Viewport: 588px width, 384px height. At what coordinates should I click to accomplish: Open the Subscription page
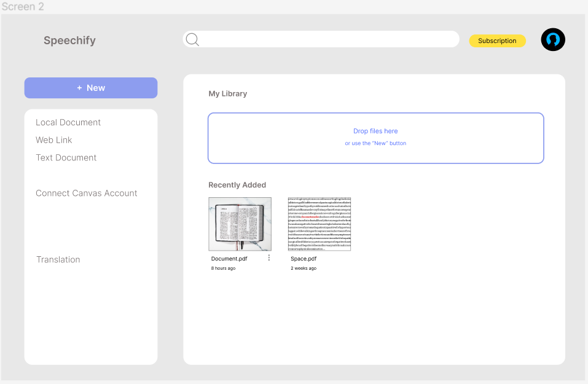pyautogui.click(x=497, y=41)
